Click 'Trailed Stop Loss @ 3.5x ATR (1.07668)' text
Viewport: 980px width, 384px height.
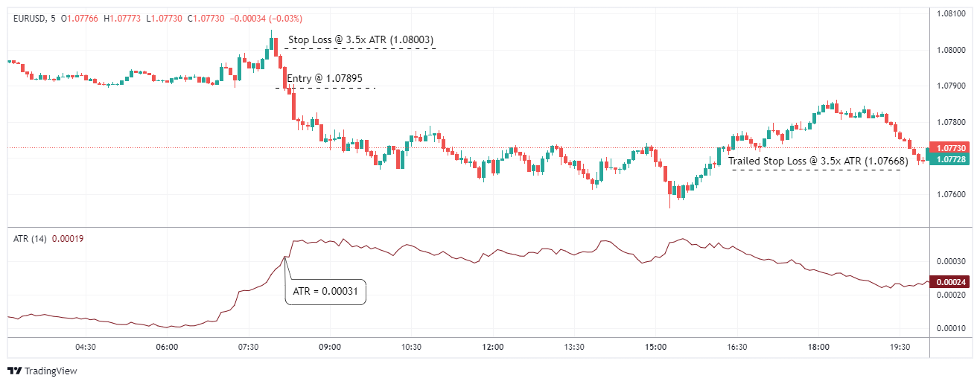pos(818,161)
